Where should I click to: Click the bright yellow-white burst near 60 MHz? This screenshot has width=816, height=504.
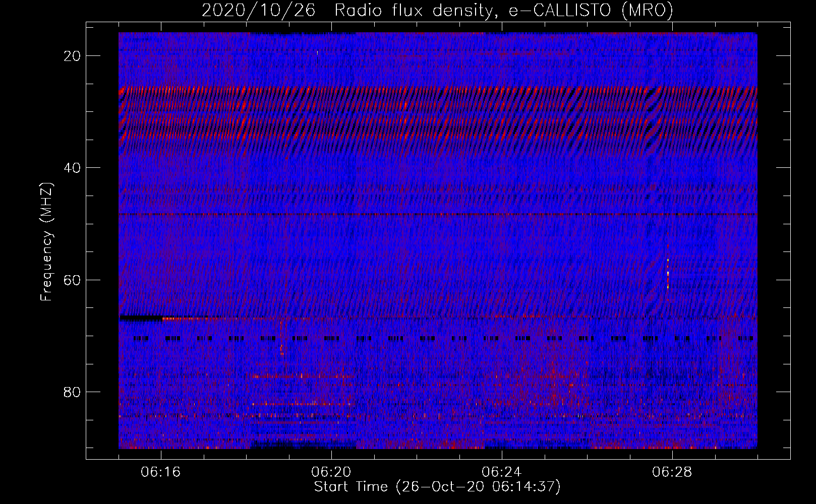click(x=668, y=274)
